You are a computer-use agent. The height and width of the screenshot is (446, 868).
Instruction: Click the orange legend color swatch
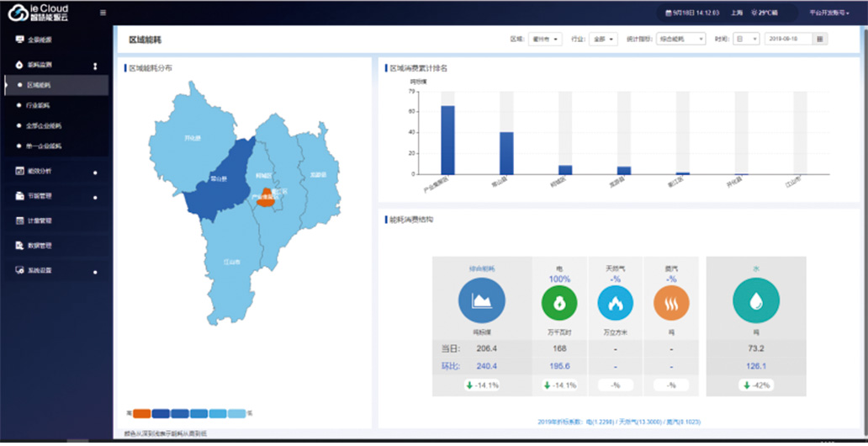tap(141, 413)
